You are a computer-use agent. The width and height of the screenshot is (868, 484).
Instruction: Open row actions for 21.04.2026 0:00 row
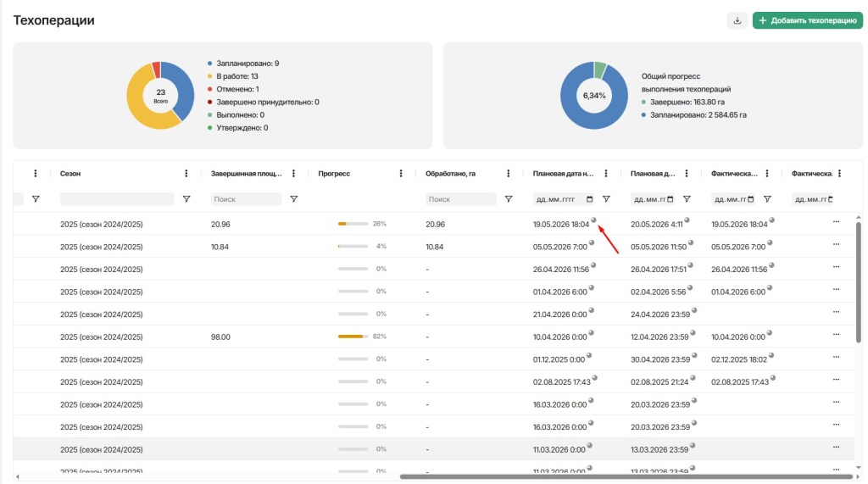836,312
